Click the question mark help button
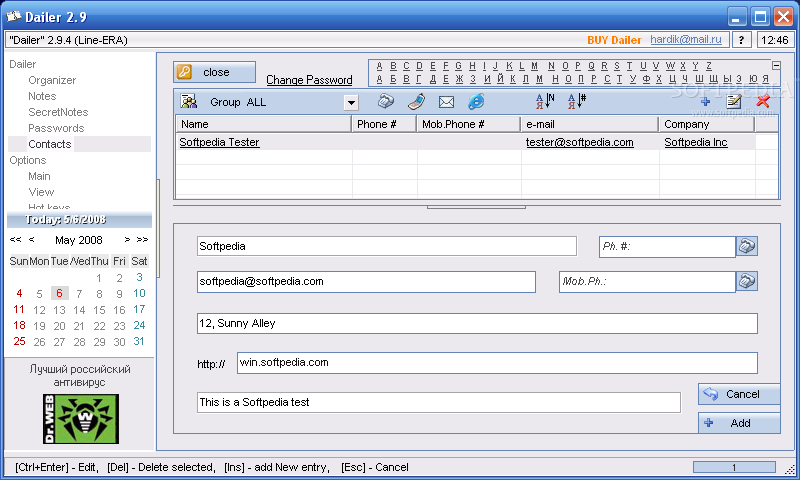The width and height of the screenshot is (800, 480). [x=741, y=40]
